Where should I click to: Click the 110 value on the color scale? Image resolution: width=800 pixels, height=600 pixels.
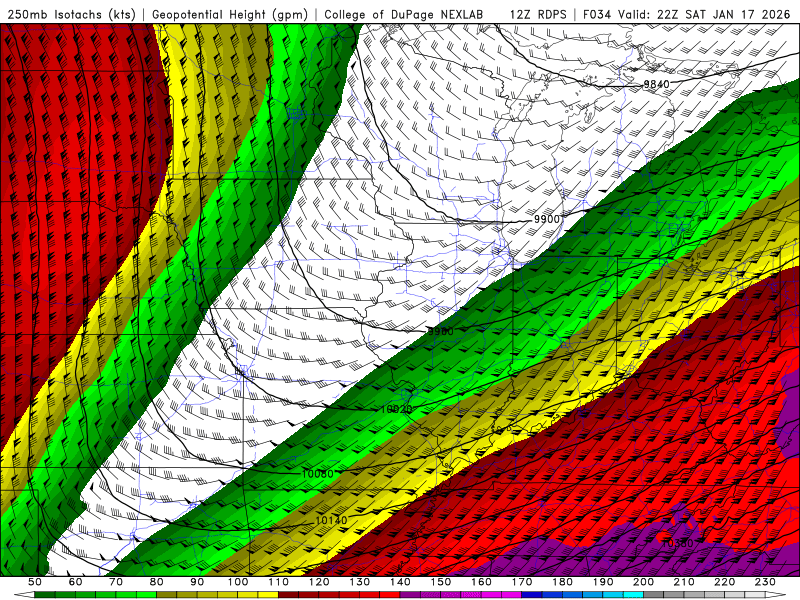tap(279, 582)
